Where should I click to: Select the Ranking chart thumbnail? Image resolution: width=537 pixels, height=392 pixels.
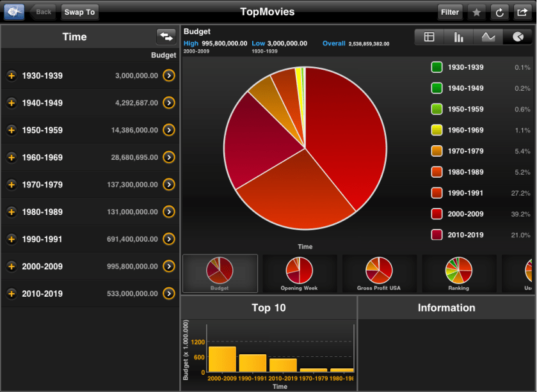click(458, 273)
